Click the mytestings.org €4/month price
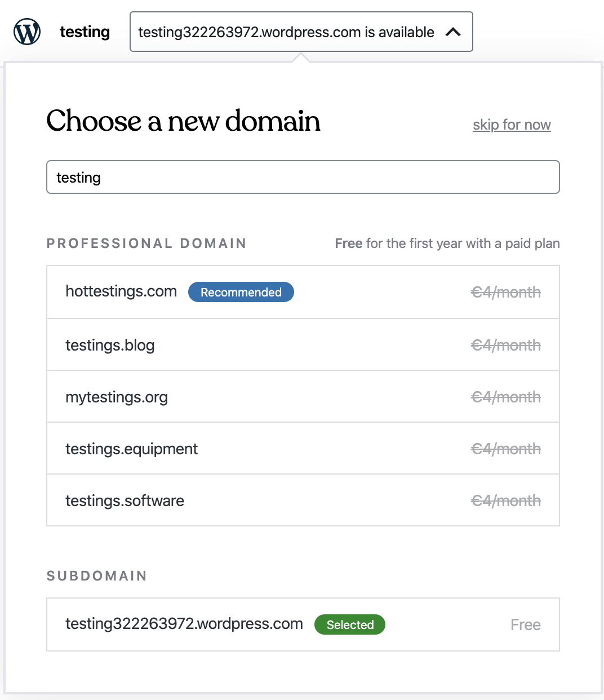The image size is (604, 700). [x=506, y=397]
